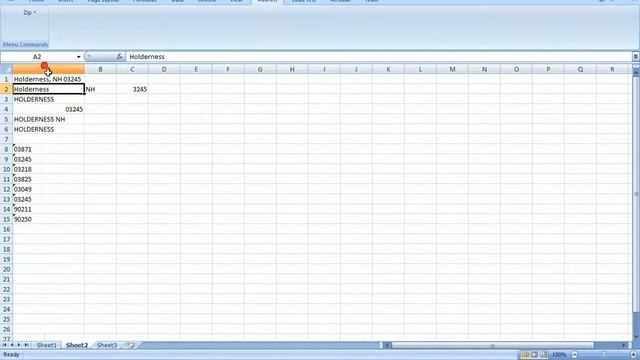This screenshot has width=640, height=360.
Task: Select row 1 header
Action: point(6,79)
